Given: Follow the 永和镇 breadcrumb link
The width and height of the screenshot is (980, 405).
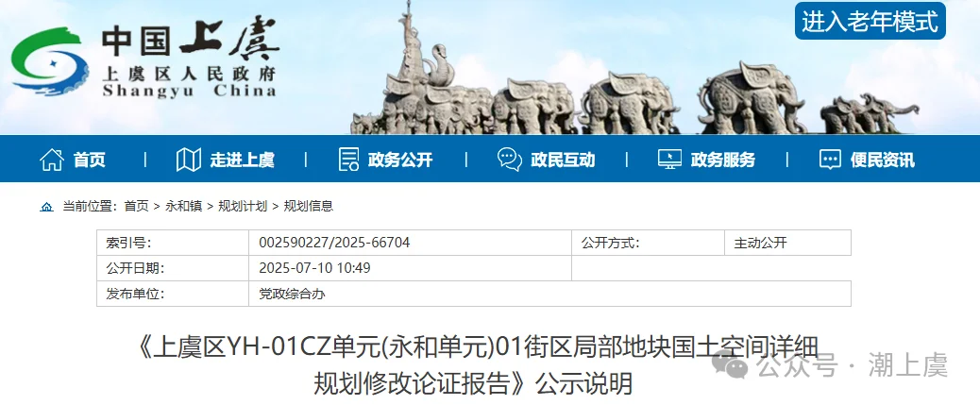Looking at the screenshot, I should point(183,206).
